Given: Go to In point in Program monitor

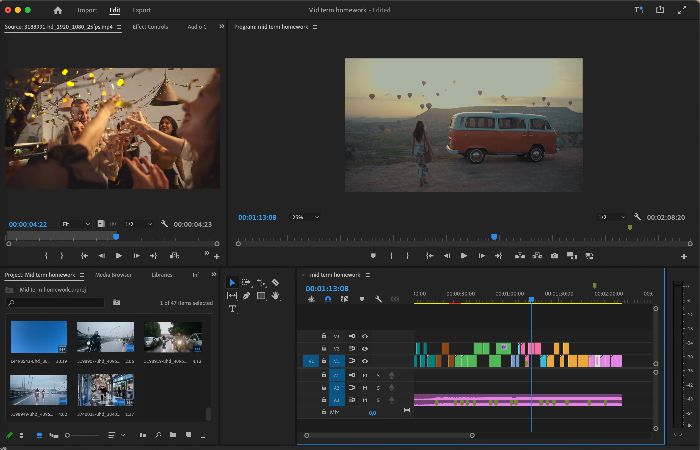Looking at the screenshot, I should click(x=429, y=256).
